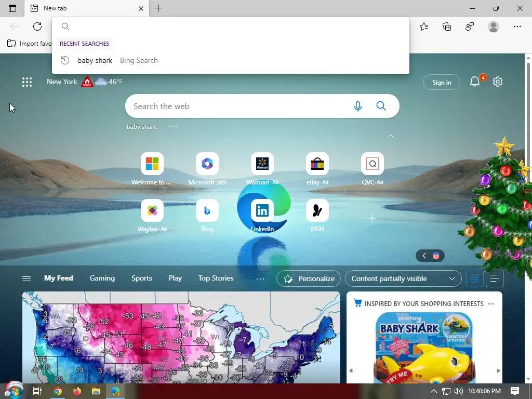Go to previous shopping item arrow

click(351, 371)
